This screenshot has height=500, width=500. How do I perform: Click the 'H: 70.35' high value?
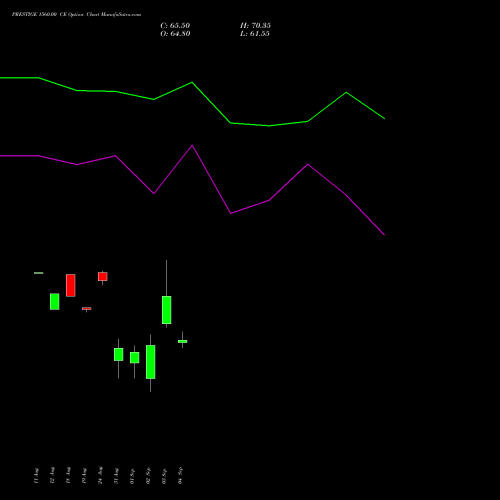coord(255,26)
